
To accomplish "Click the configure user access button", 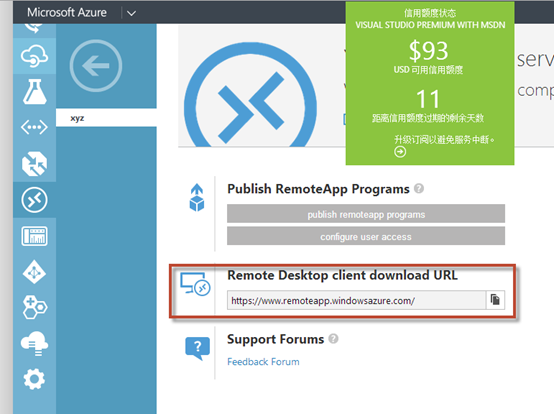I will coord(366,236).
